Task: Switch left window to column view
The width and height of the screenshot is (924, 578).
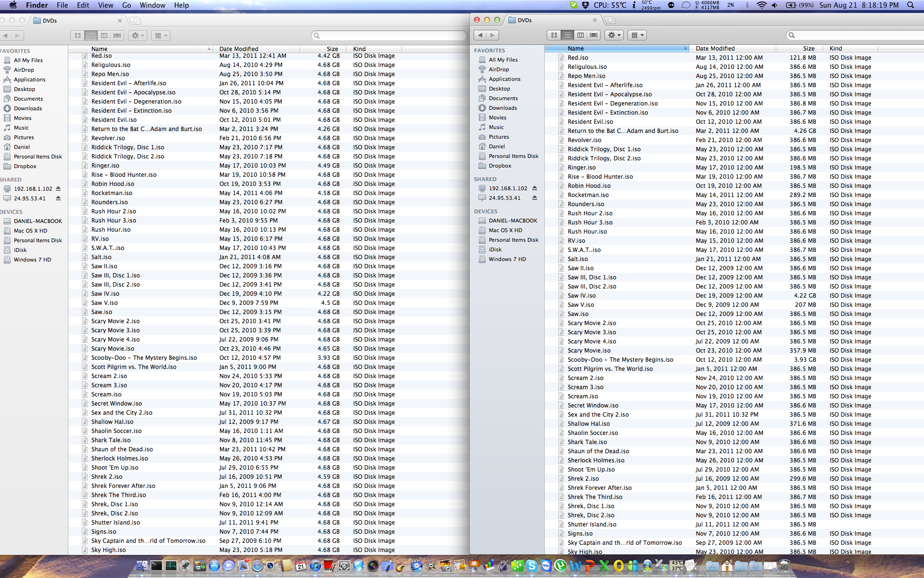Action: (104, 36)
